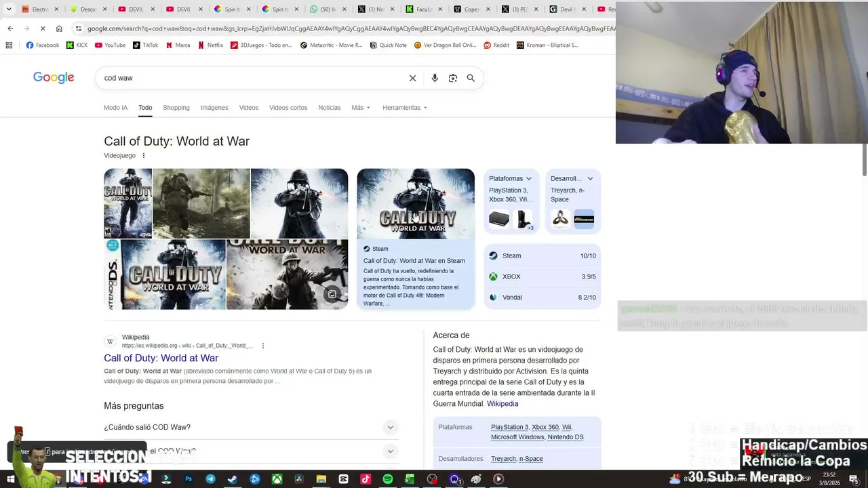Open the Nintendo DS box art thumbnail
The height and width of the screenshot is (488, 868).
point(165,274)
